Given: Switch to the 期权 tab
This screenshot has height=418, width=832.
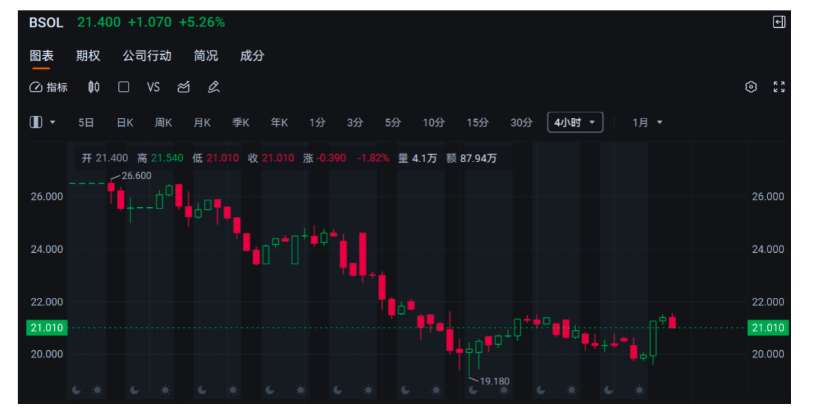Looking at the screenshot, I should point(88,56).
